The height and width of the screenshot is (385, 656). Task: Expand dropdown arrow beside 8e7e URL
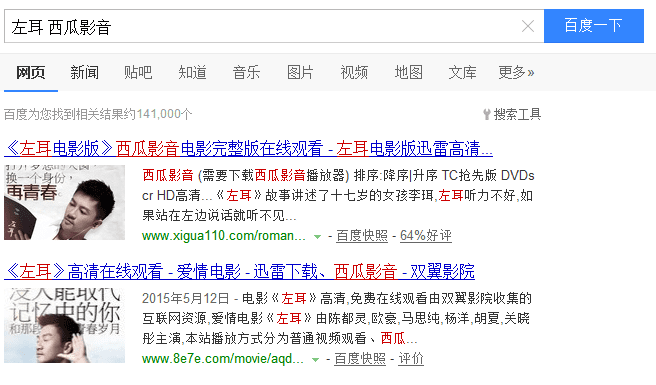[x=315, y=360]
